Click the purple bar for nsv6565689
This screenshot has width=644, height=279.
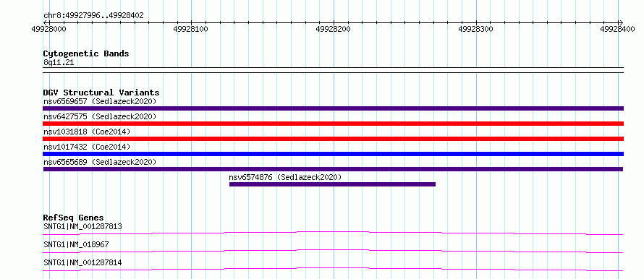333,169
